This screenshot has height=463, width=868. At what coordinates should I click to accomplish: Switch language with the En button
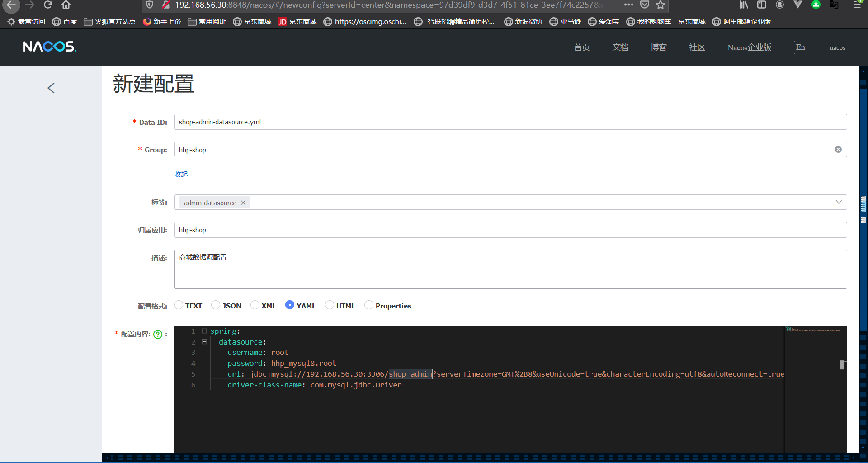coord(800,47)
